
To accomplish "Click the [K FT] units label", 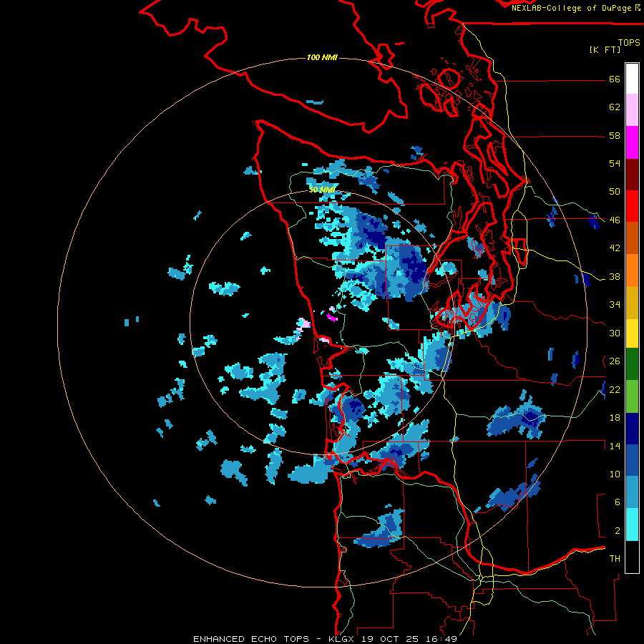I will (x=605, y=50).
